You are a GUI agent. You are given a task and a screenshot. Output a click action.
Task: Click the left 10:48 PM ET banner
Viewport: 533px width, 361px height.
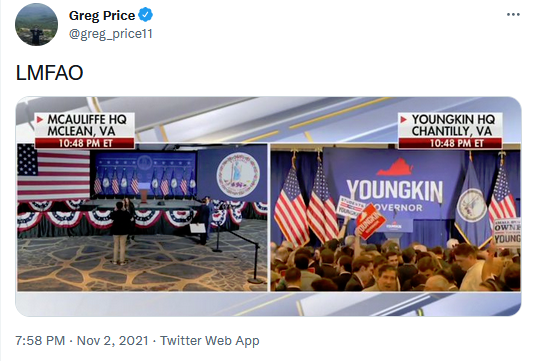click(x=85, y=143)
